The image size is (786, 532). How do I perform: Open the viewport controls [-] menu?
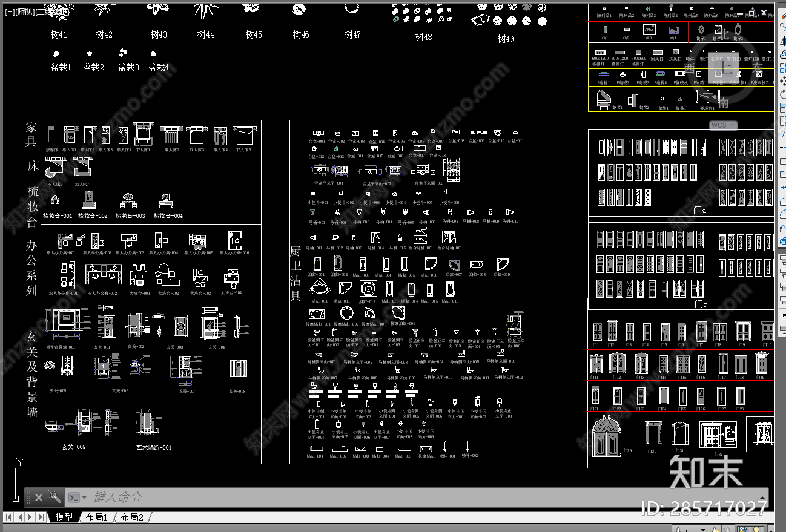(9, 11)
